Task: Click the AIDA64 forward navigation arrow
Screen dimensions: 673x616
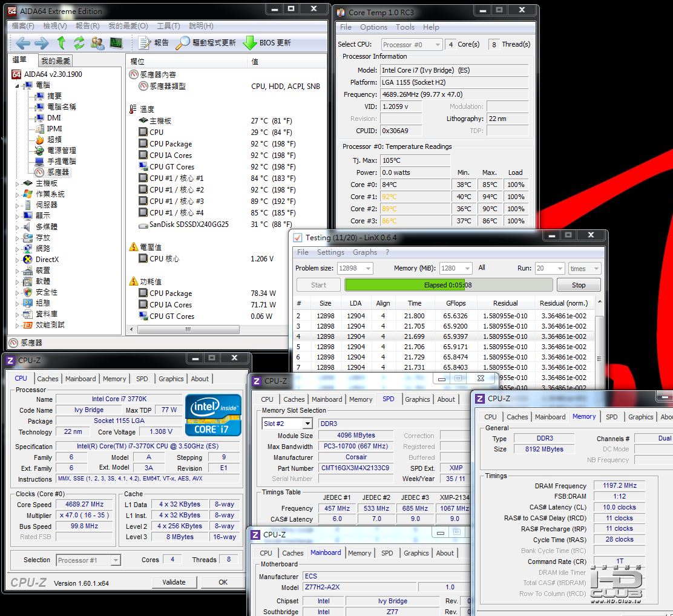Action: pos(42,43)
